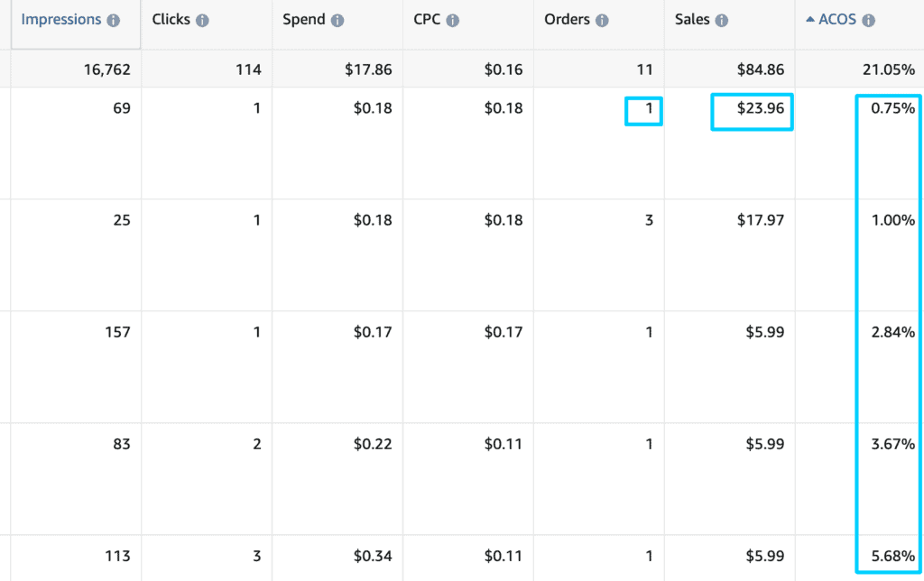This screenshot has width=924, height=581.
Task: Open the info icon next to Impressions
Action: coord(113,20)
